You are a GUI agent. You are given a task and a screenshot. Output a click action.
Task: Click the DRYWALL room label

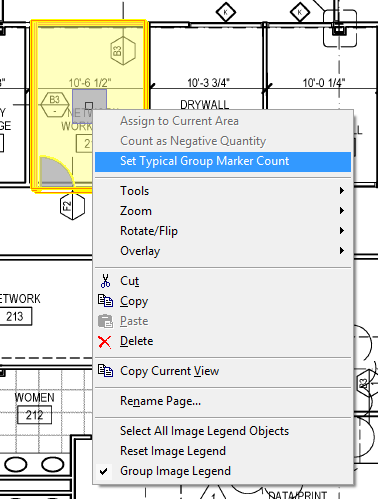204,104
